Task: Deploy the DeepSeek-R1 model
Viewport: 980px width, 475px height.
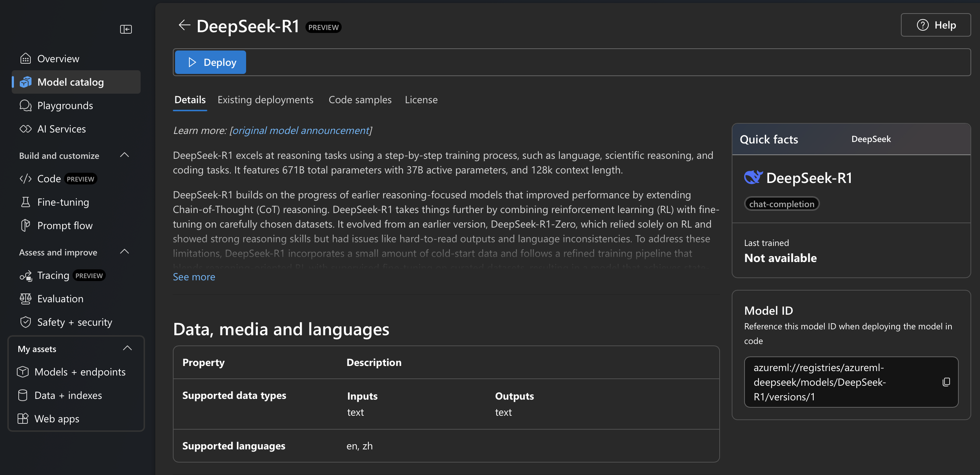Action: click(210, 62)
